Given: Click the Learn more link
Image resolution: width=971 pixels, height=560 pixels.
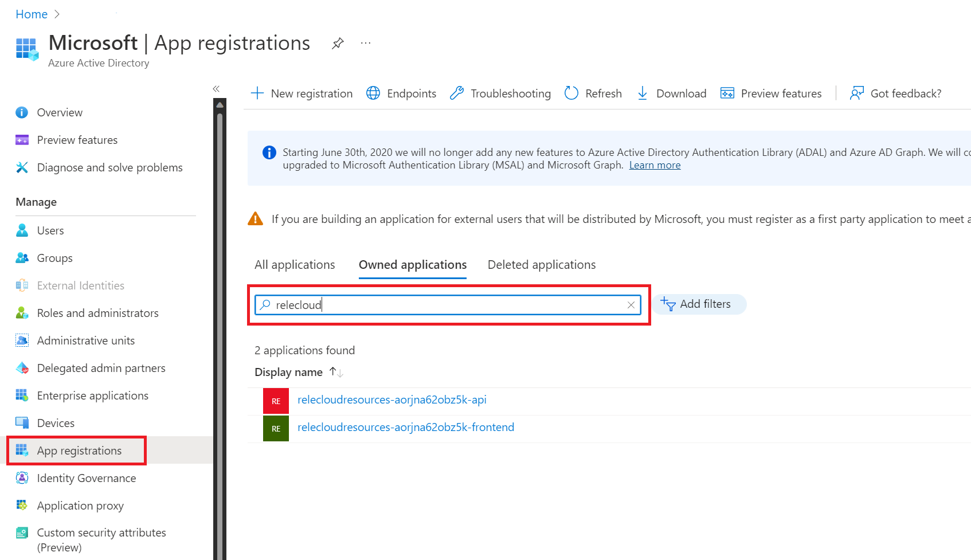Looking at the screenshot, I should tap(655, 165).
